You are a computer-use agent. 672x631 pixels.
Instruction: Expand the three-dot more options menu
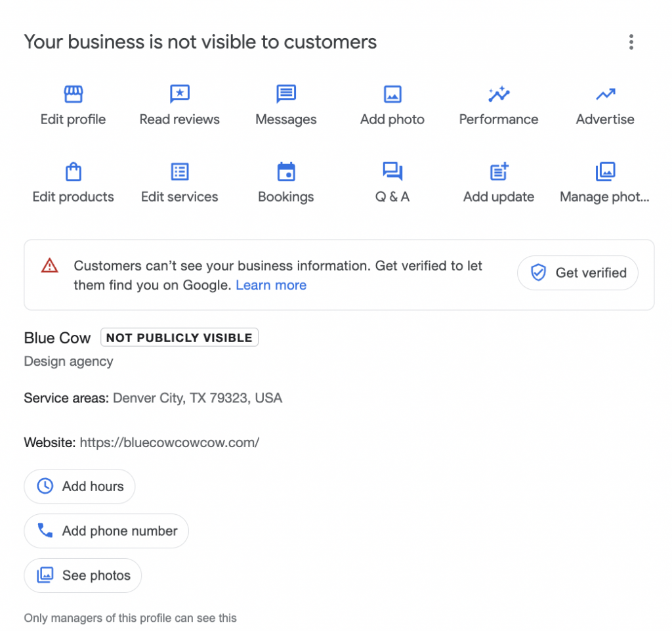tap(631, 43)
